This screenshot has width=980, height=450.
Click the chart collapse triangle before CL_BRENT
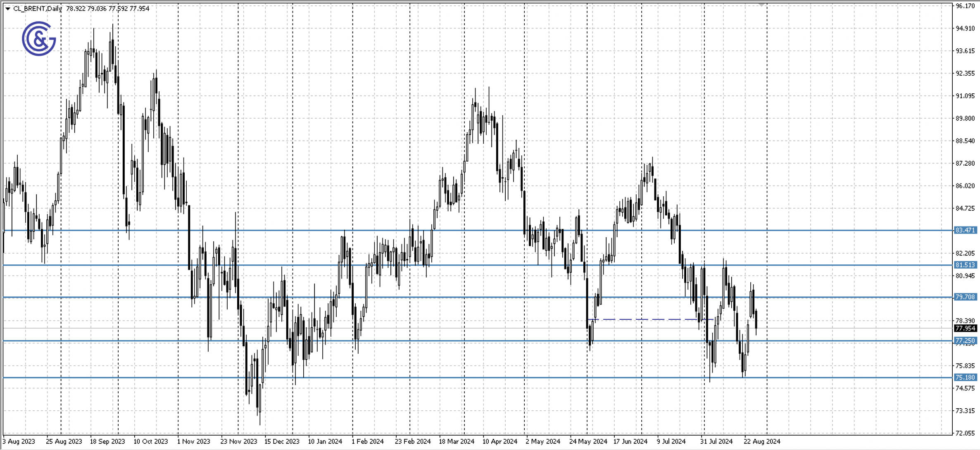pos(8,7)
